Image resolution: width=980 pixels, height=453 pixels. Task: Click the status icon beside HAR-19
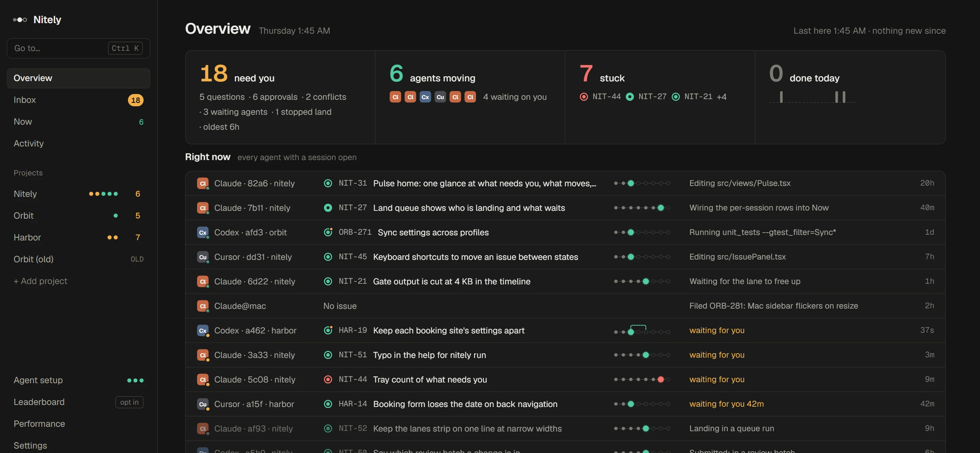click(328, 330)
